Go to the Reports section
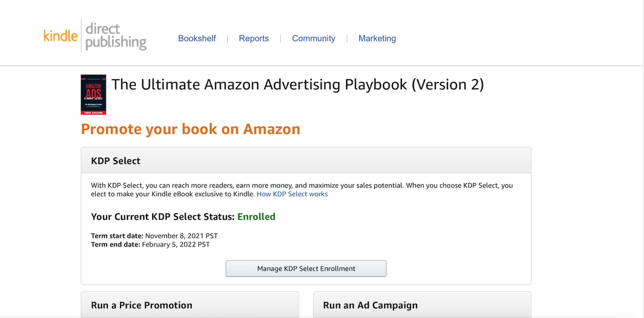 (254, 38)
